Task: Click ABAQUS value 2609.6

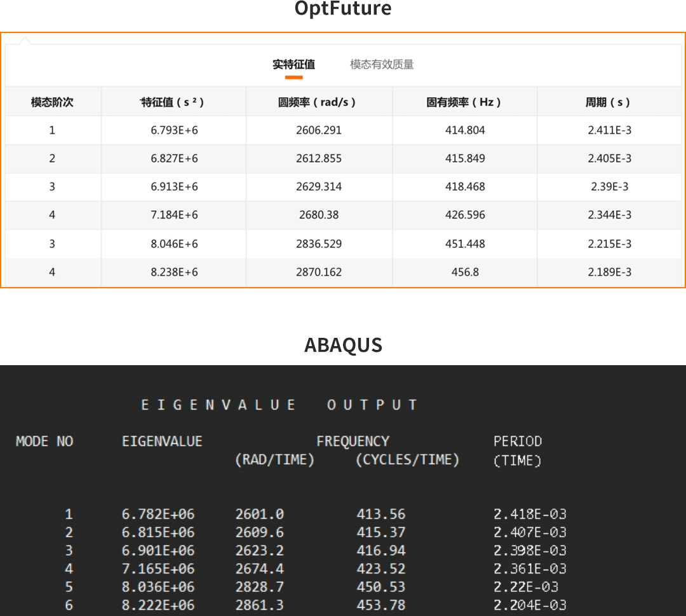Action: click(260, 532)
